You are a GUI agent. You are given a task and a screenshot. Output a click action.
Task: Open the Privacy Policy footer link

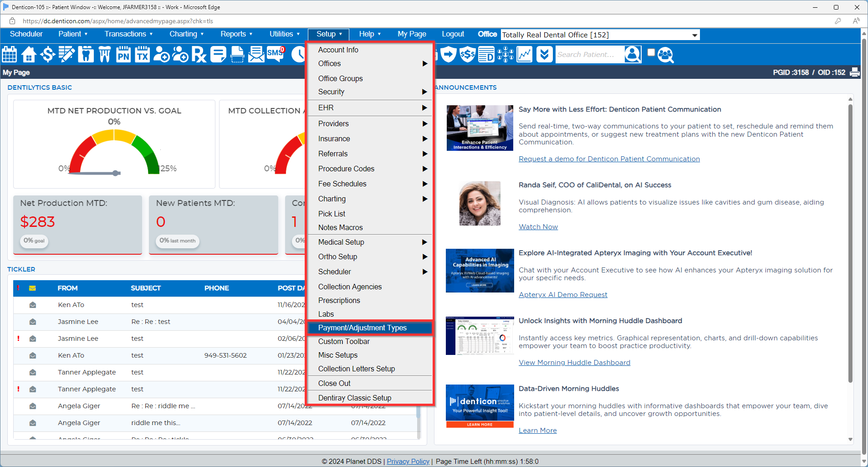[x=408, y=462]
